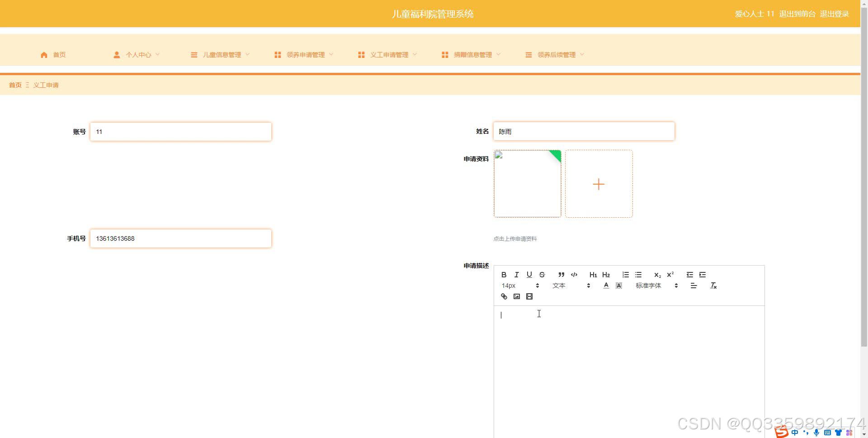The width and height of the screenshot is (868, 438).
Task: Decrease indent in the editor
Action: click(689, 275)
